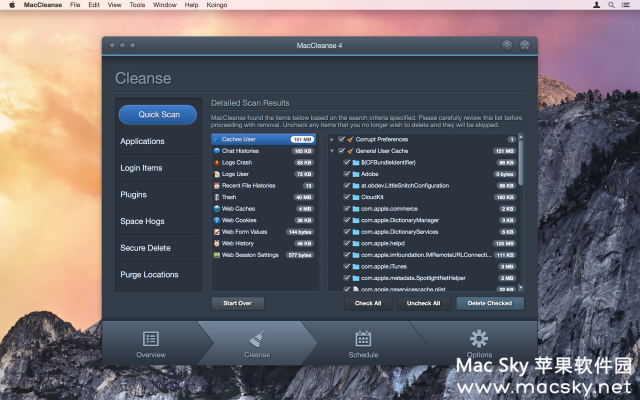Click the Logs Crash icon

point(217,162)
